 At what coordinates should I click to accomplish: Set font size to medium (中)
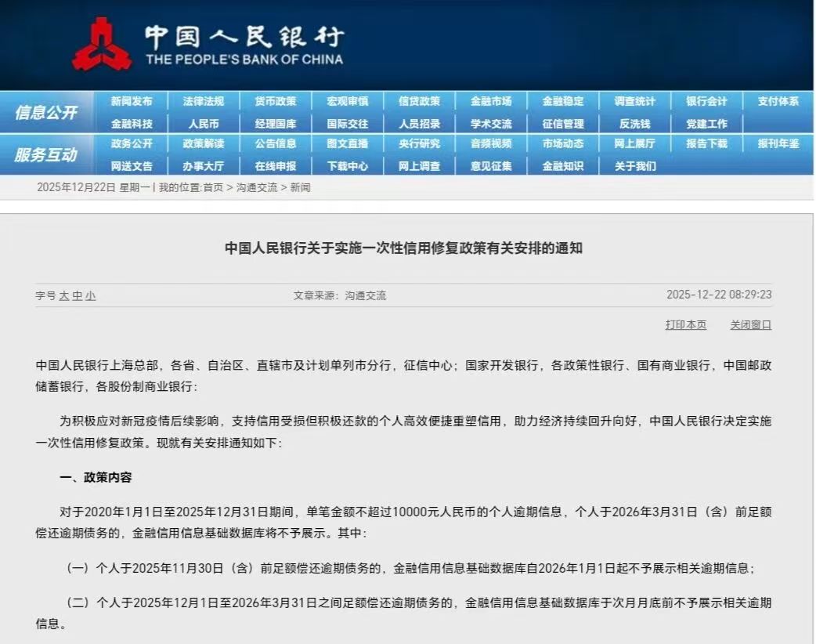pos(78,296)
